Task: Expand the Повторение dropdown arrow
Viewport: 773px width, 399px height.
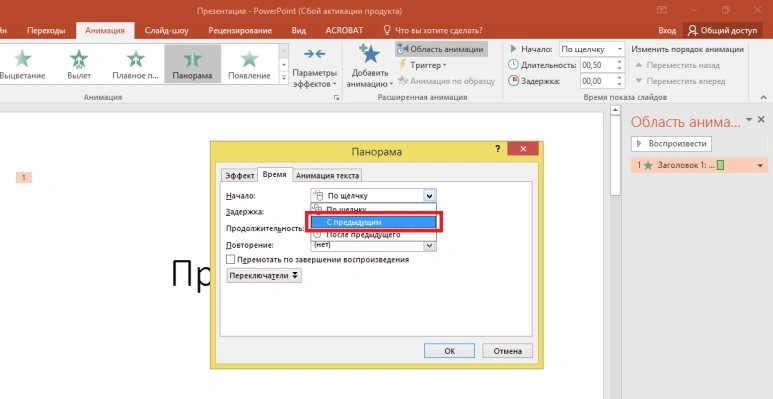Action: pyautogui.click(x=429, y=245)
